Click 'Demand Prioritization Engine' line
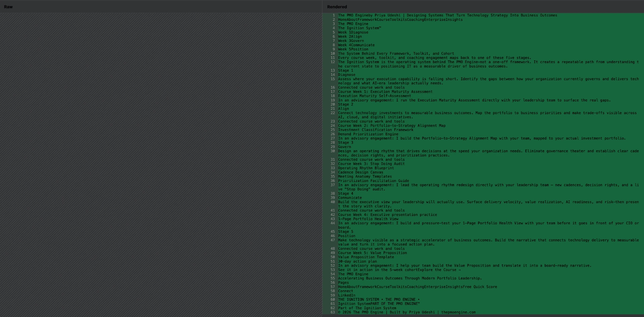The image size is (644, 317). [368, 134]
